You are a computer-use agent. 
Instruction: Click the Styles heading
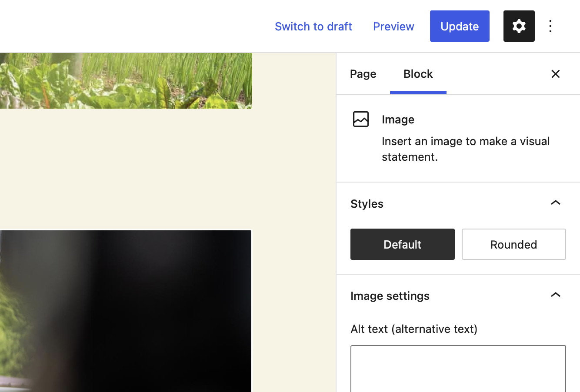[367, 203]
